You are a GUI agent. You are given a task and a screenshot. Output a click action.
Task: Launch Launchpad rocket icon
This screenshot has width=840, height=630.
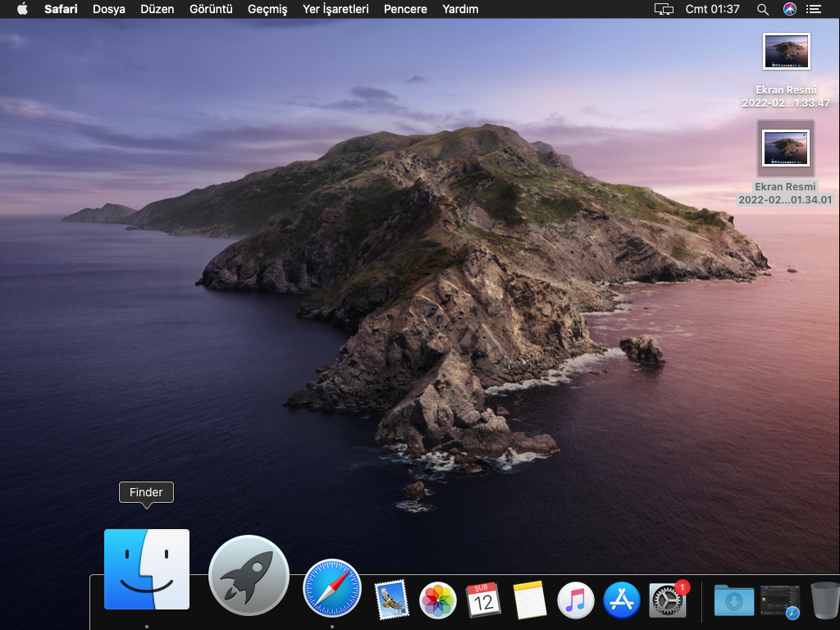tap(249, 575)
